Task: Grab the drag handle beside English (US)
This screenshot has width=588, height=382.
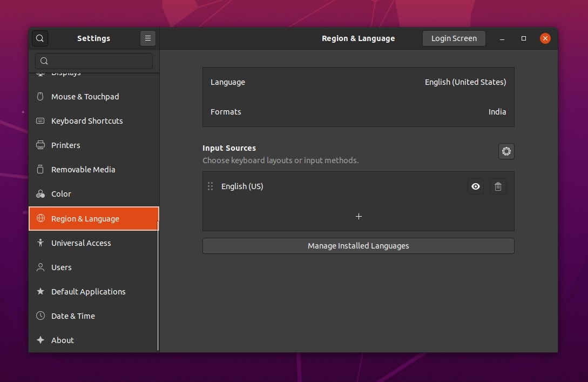Action: coord(211,186)
